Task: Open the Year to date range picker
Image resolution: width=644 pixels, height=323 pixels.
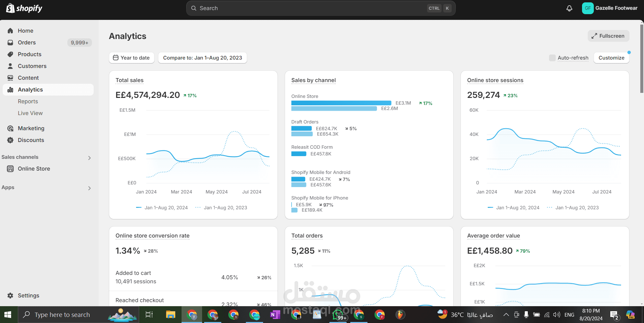Action: coord(132,58)
